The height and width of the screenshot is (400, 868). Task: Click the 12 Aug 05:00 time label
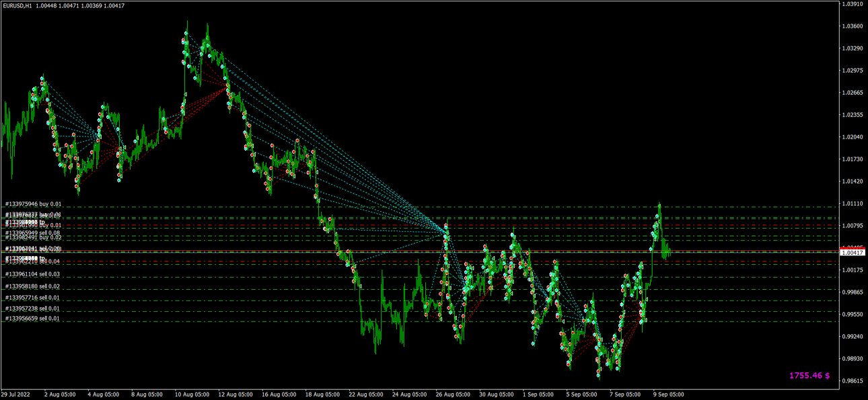click(x=236, y=395)
